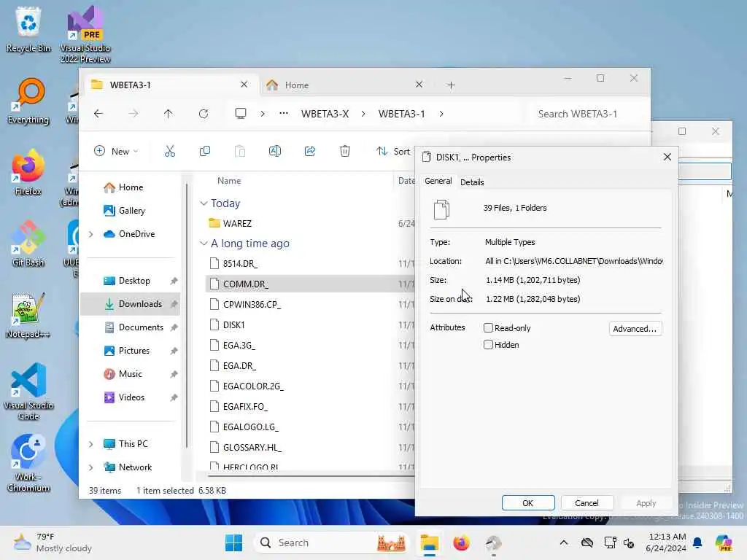This screenshot has height=560, width=747.
Task: Toggle the Read-only checkbox
Action: tap(488, 327)
